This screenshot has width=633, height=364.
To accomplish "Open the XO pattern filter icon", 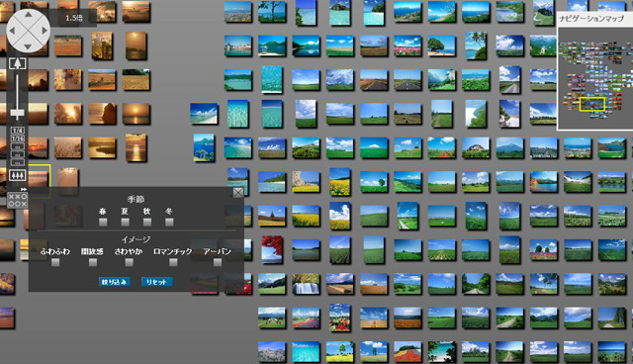I will pyautogui.click(x=18, y=200).
